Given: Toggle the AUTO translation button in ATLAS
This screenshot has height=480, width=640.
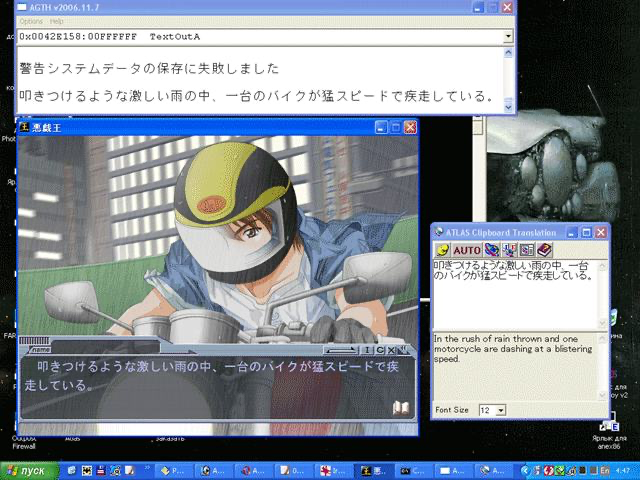Looking at the screenshot, I should point(467,250).
